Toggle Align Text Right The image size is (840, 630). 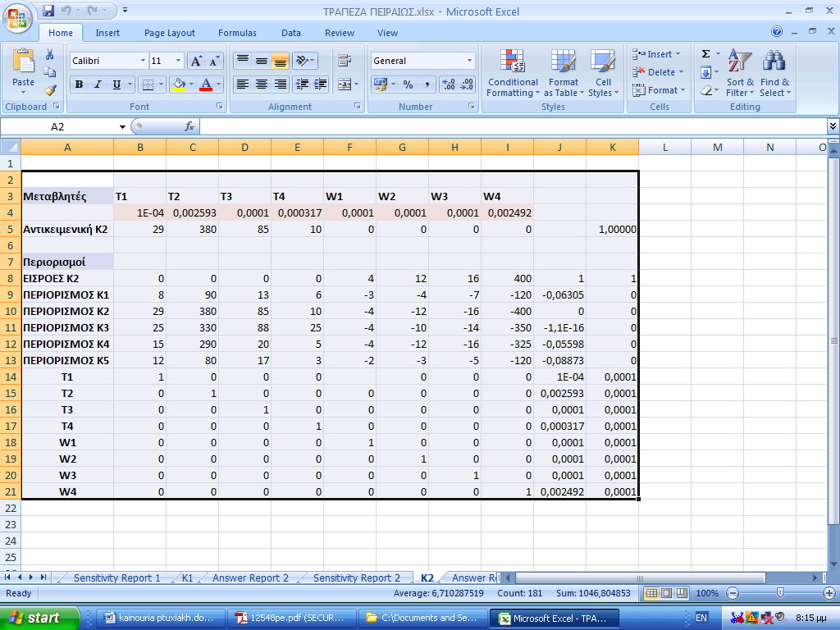[281, 84]
